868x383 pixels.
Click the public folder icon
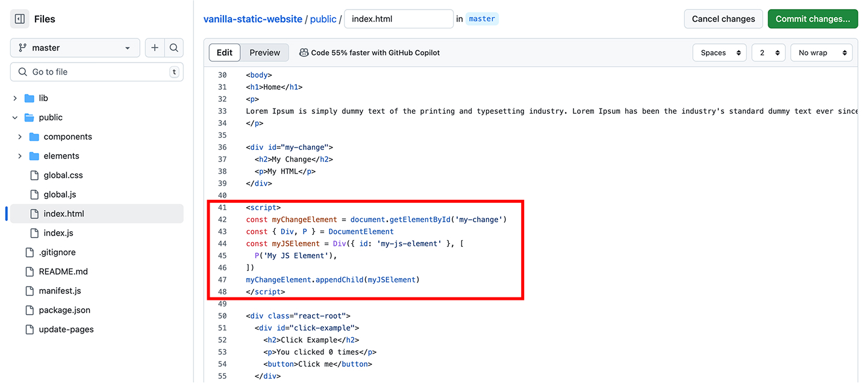(29, 117)
